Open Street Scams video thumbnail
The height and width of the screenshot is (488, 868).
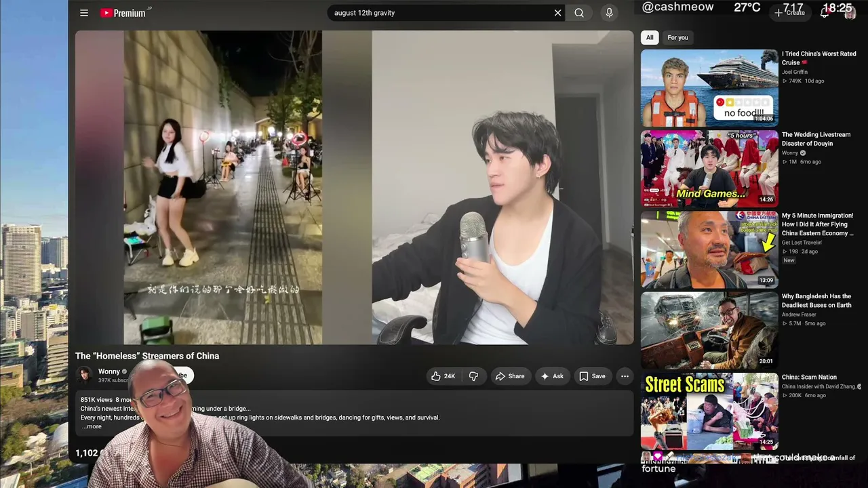[709, 411]
